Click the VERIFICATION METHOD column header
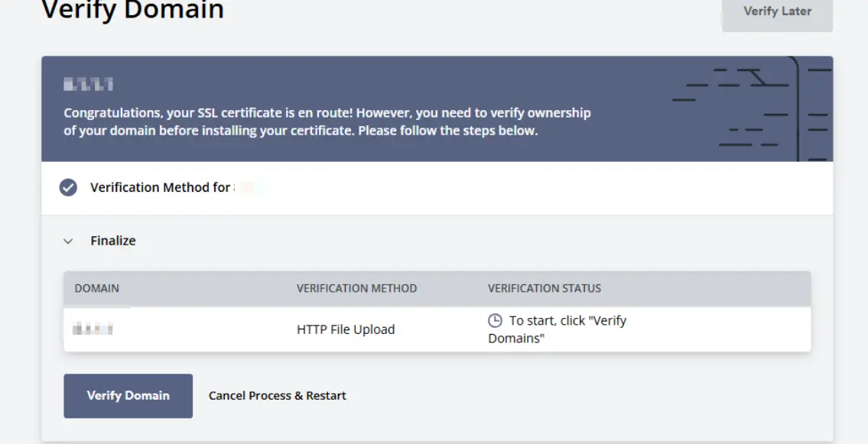 (x=356, y=288)
